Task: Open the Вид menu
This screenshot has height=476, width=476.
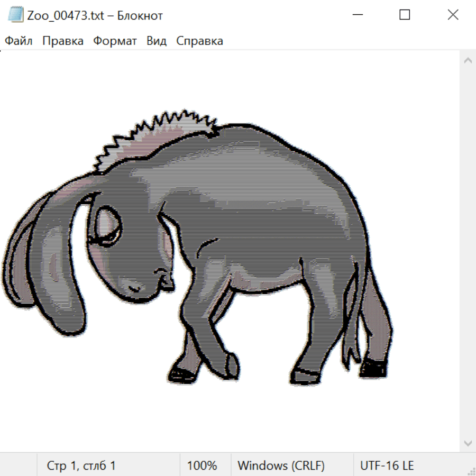Action: point(157,41)
